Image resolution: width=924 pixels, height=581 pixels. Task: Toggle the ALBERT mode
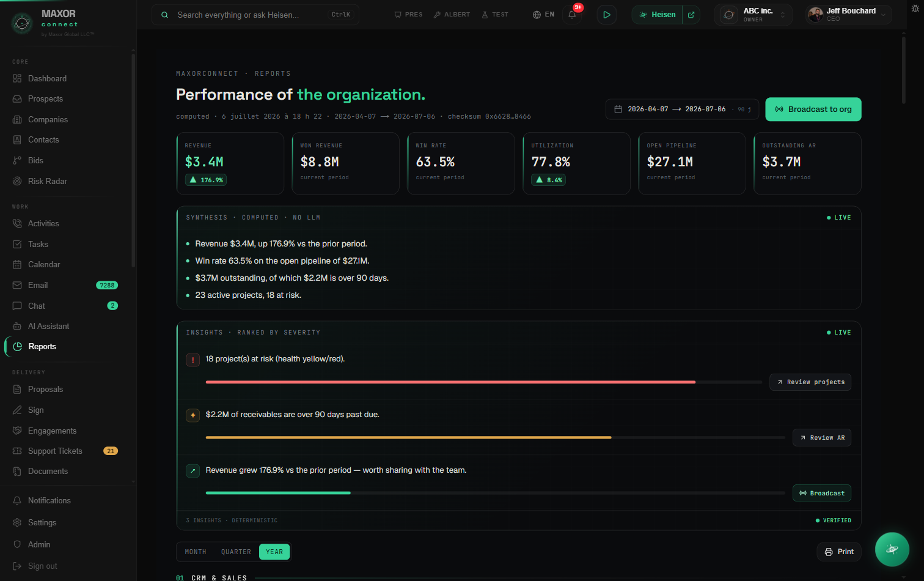click(452, 15)
